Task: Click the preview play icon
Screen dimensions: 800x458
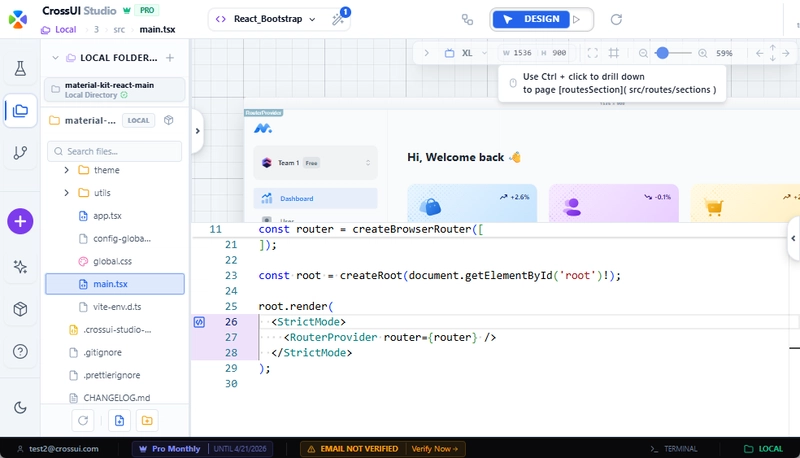Action: point(577,19)
